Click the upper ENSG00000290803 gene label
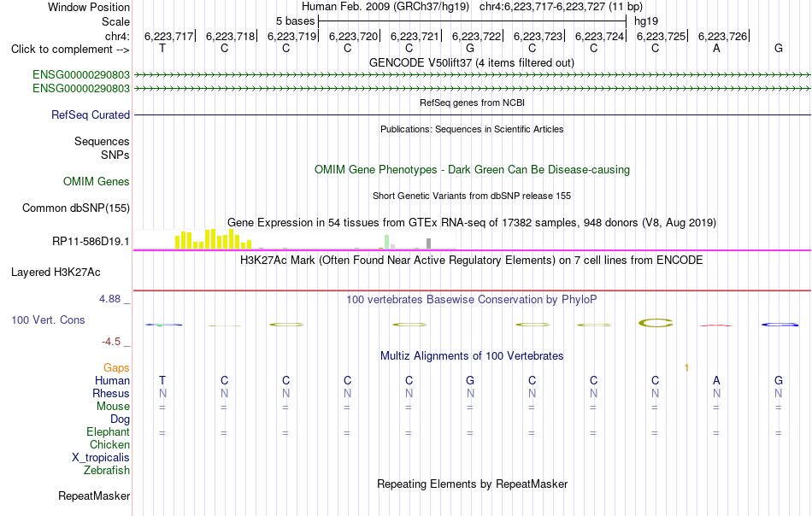This screenshot has width=812, height=516. (81, 74)
